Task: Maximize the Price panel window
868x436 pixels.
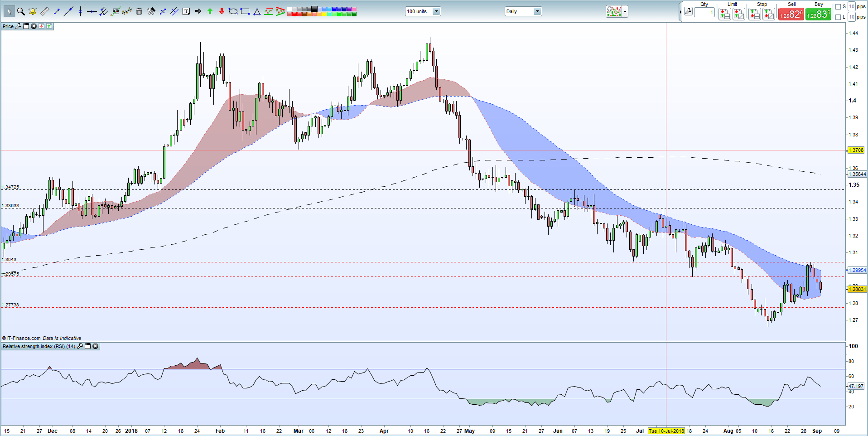Action: 26,26
